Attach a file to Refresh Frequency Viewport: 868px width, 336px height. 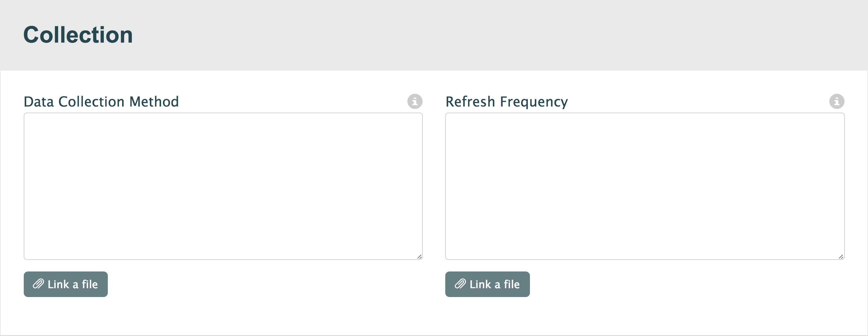point(487,284)
